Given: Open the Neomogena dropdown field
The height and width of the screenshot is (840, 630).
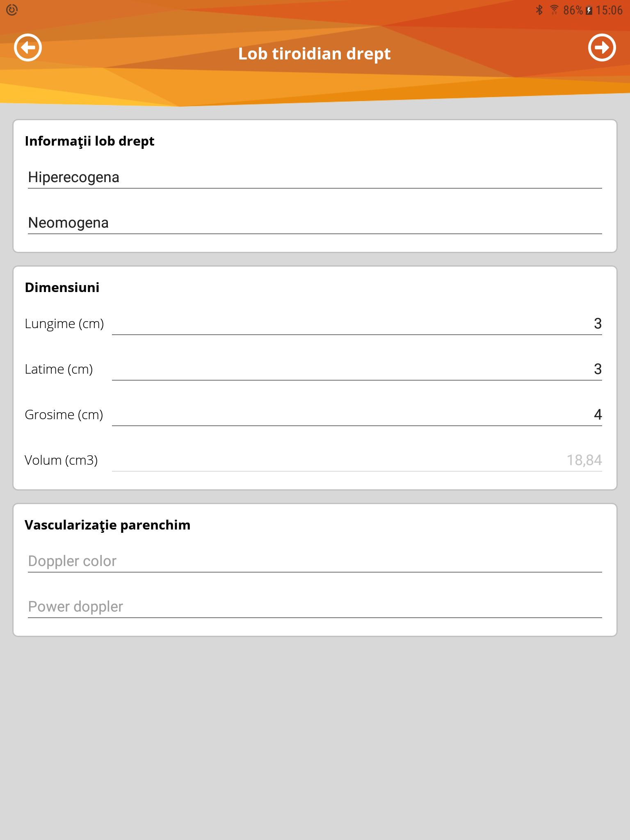Looking at the screenshot, I should (x=315, y=223).
